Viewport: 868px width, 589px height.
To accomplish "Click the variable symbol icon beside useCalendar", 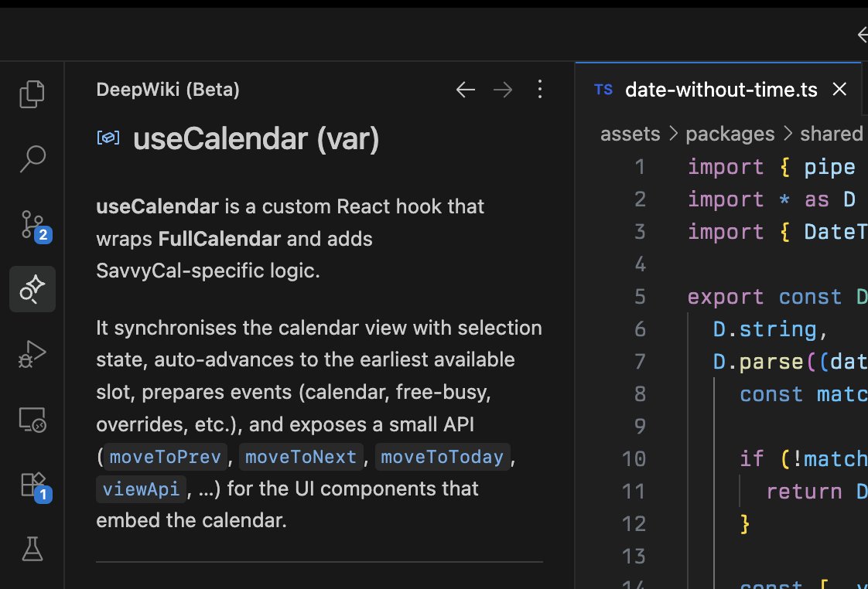I will click(108, 137).
